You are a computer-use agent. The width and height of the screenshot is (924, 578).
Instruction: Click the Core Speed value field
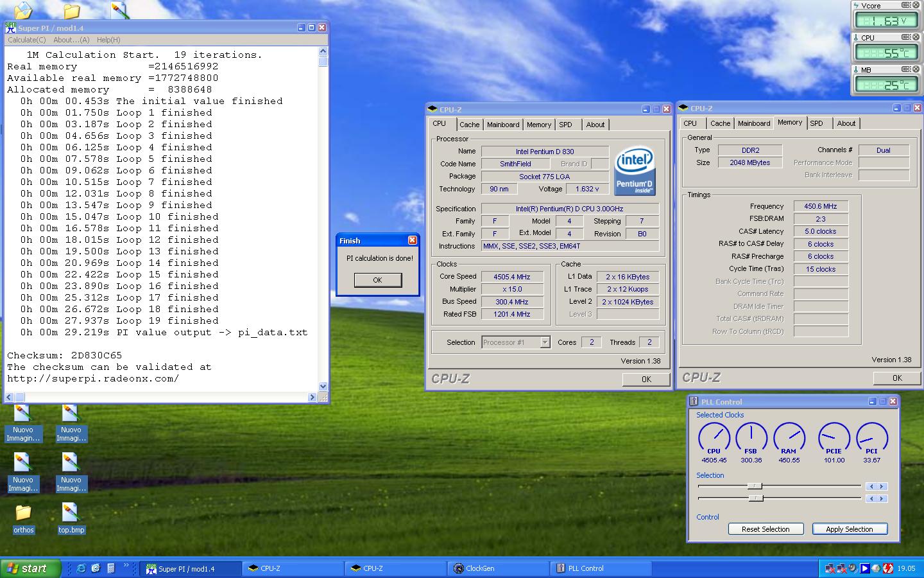tap(512, 277)
